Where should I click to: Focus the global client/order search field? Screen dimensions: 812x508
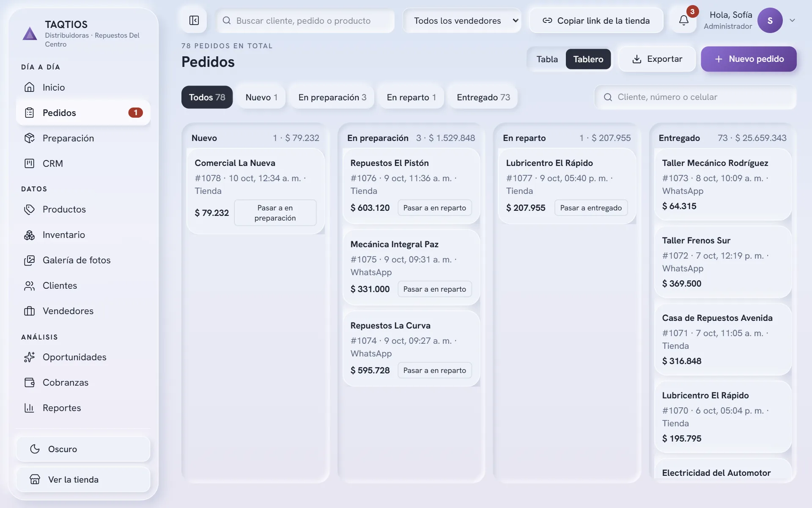pos(305,20)
